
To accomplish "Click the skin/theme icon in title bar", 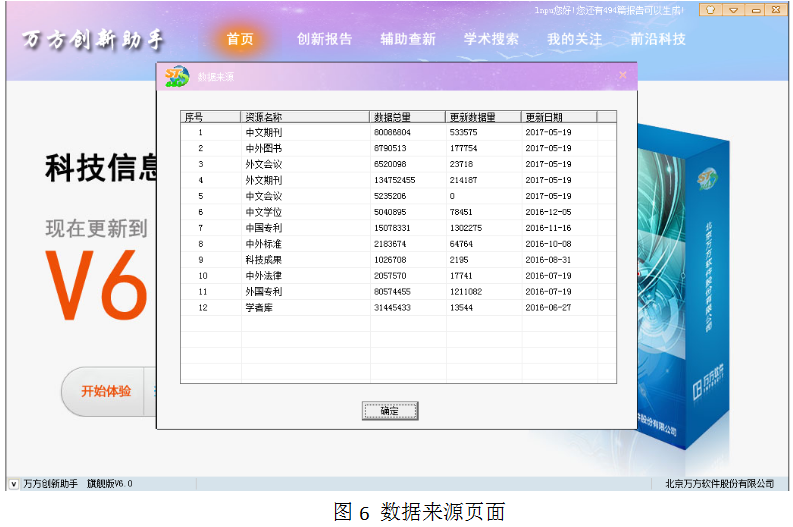I will 710,10.
